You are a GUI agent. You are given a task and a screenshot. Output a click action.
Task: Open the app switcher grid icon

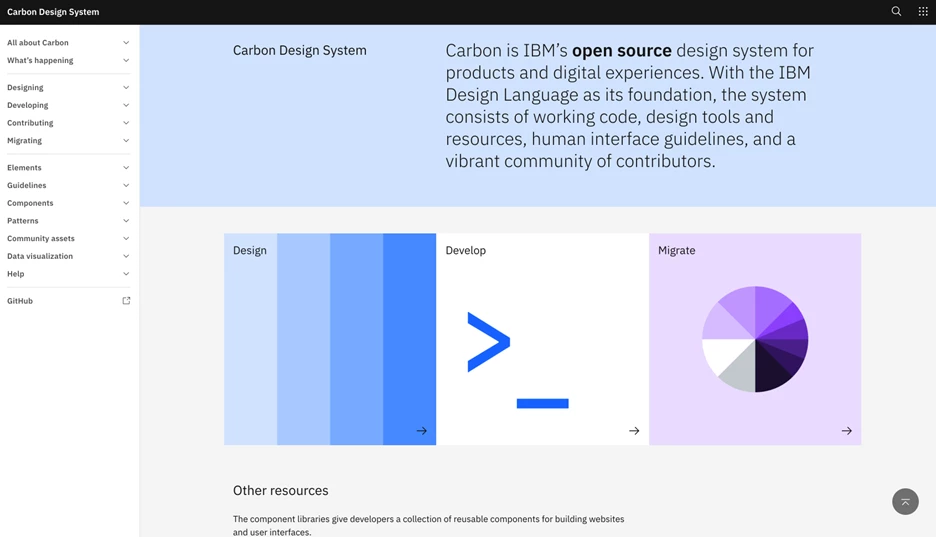click(923, 11)
